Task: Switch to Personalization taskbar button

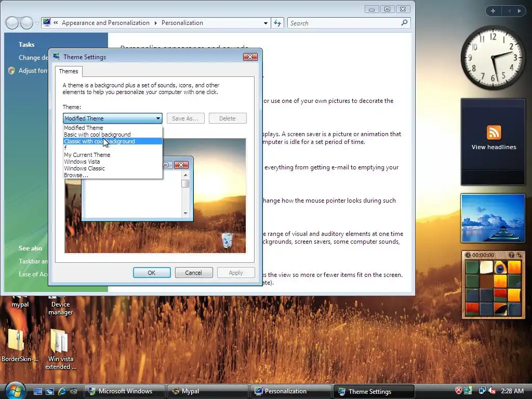Action: click(x=290, y=391)
